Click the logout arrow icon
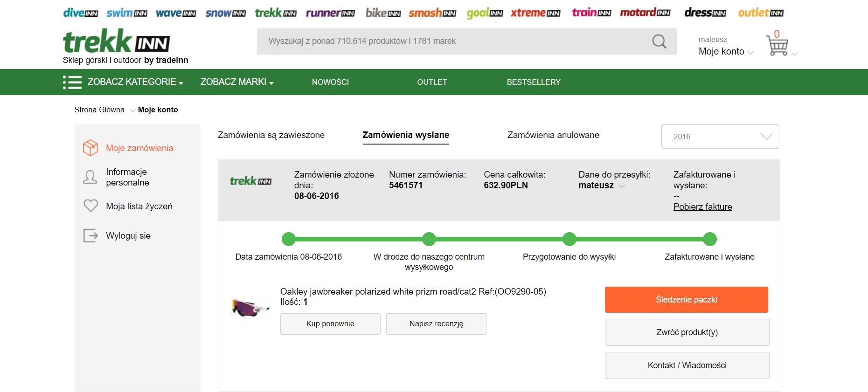This screenshot has height=392, width=868. 90,235
